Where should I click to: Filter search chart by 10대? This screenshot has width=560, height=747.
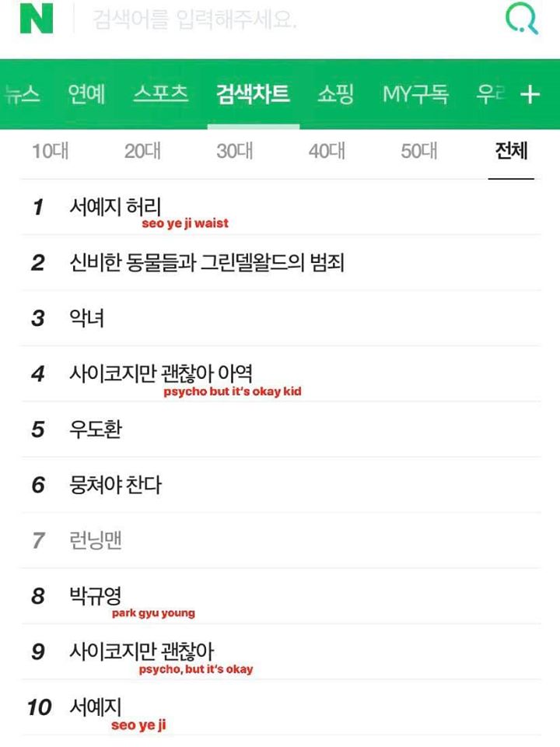(50, 152)
